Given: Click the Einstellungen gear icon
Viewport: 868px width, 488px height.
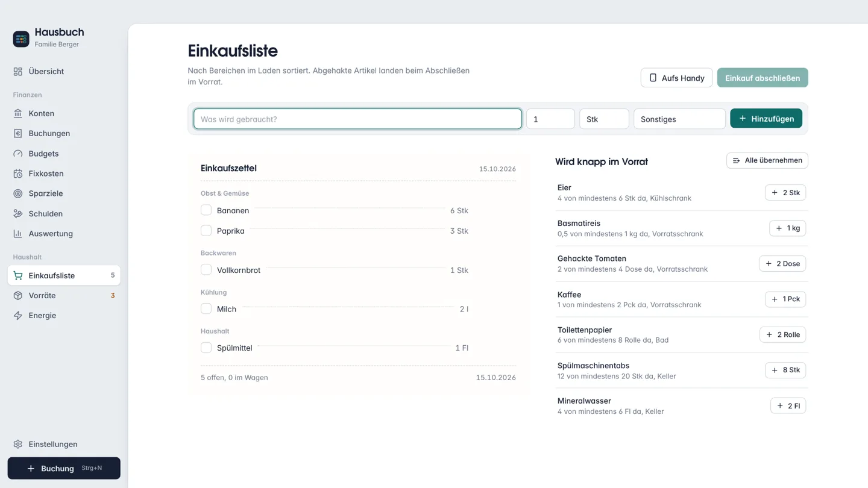Looking at the screenshot, I should [x=18, y=444].
